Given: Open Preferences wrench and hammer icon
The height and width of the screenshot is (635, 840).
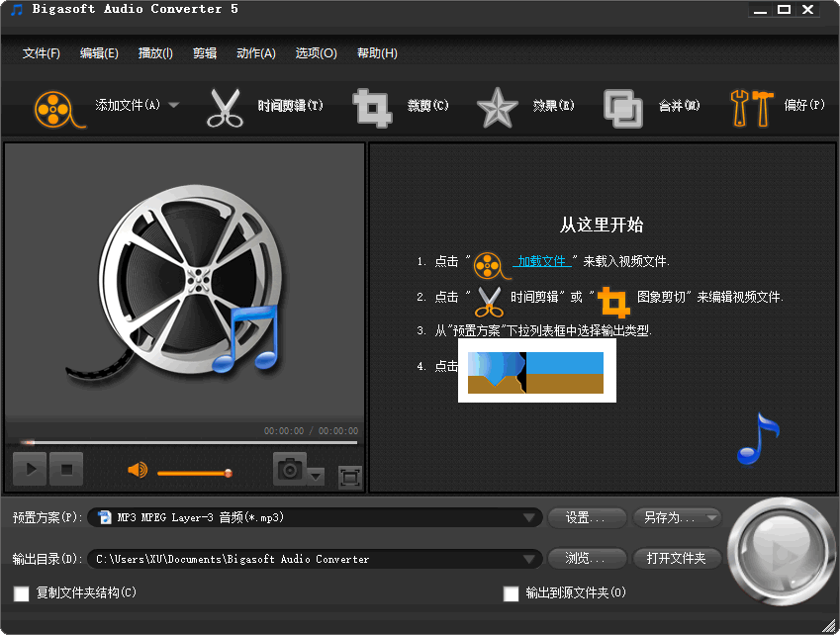Looking at the screenshot, I should [x=752, y=108].
